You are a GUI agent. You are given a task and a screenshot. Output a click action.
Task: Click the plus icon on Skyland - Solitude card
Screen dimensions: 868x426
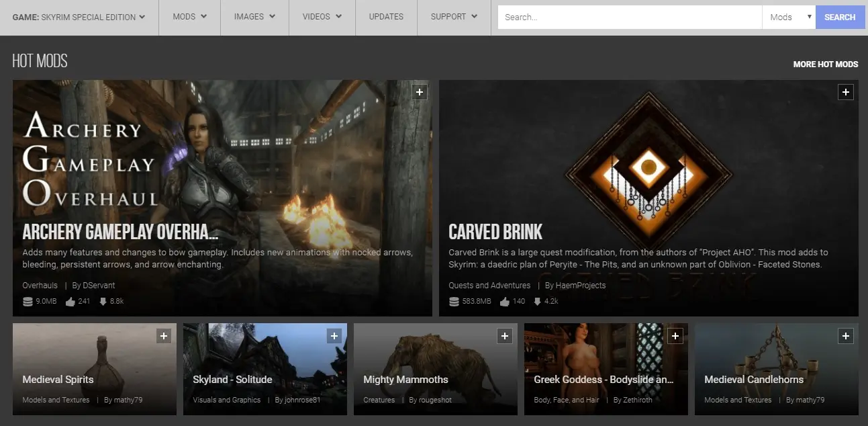click(334, 335)
